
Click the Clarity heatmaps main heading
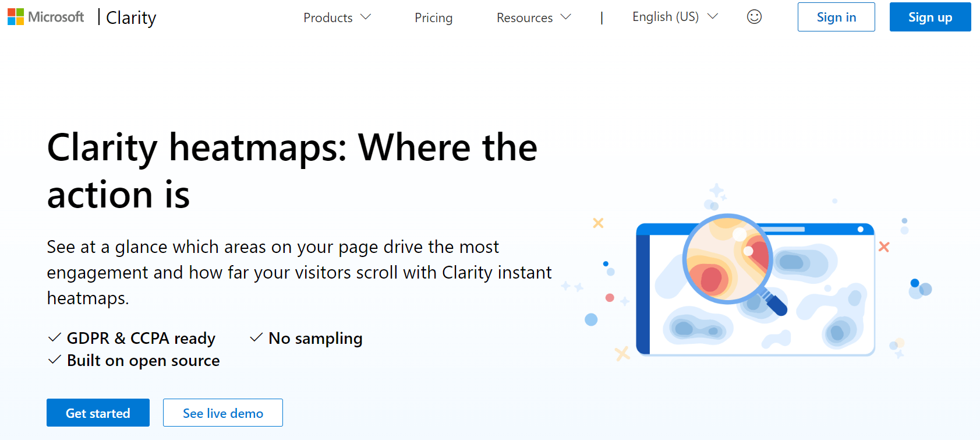(x=292, y=170)
